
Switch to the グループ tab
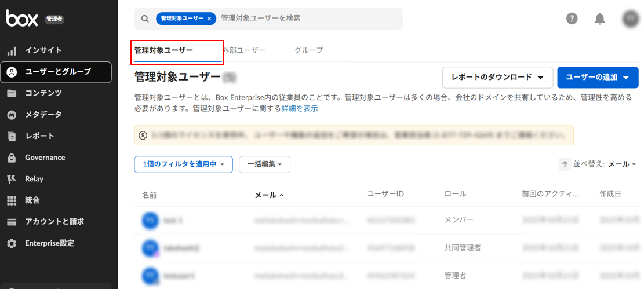point(308,50)
